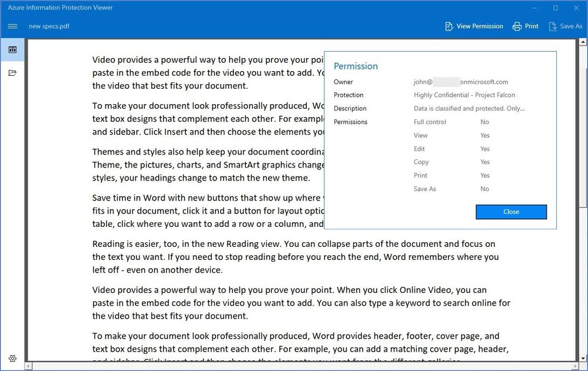Close the Permission dialog
The width and height of the screenshot is (588, 371).
(x=511, y=212)
